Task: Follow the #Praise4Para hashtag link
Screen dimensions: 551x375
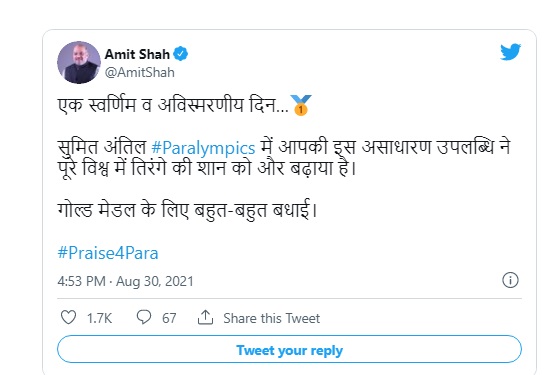Action: (x=108, y=253)
